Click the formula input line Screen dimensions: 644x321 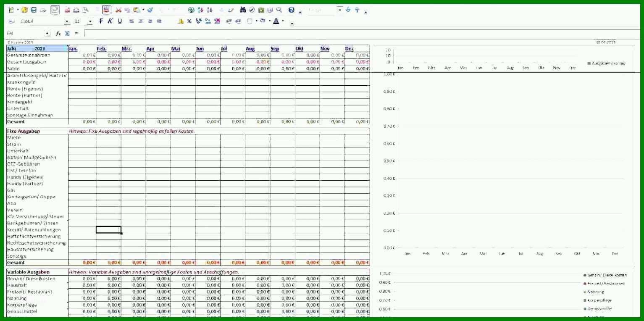(x=361, y=33)
